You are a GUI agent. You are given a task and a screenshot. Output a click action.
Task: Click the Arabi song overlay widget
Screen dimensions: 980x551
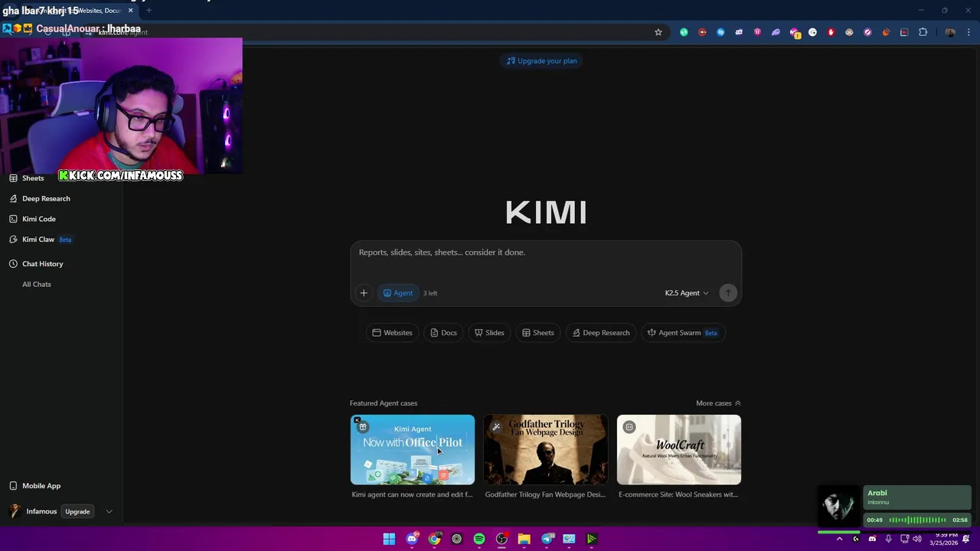(894, 507)
